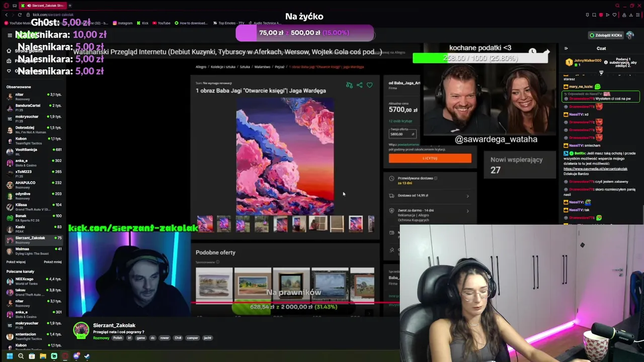The height and width of the screenshot is (362, 644).
Task: Click the rower stream tag
Action: point(165,338)
